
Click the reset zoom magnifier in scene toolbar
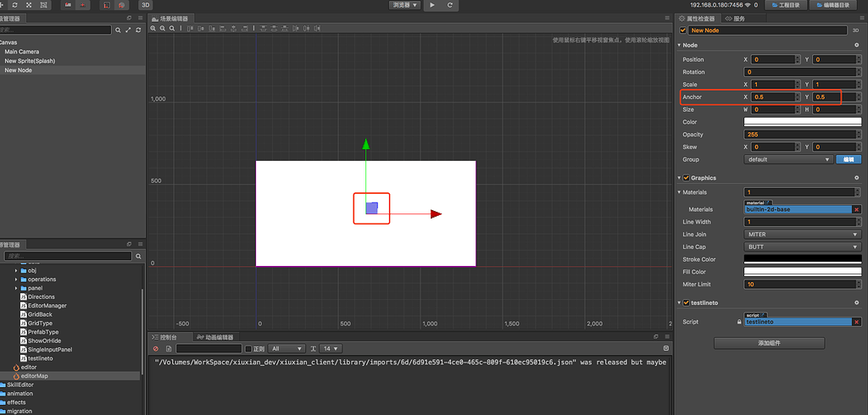[172, 28]
